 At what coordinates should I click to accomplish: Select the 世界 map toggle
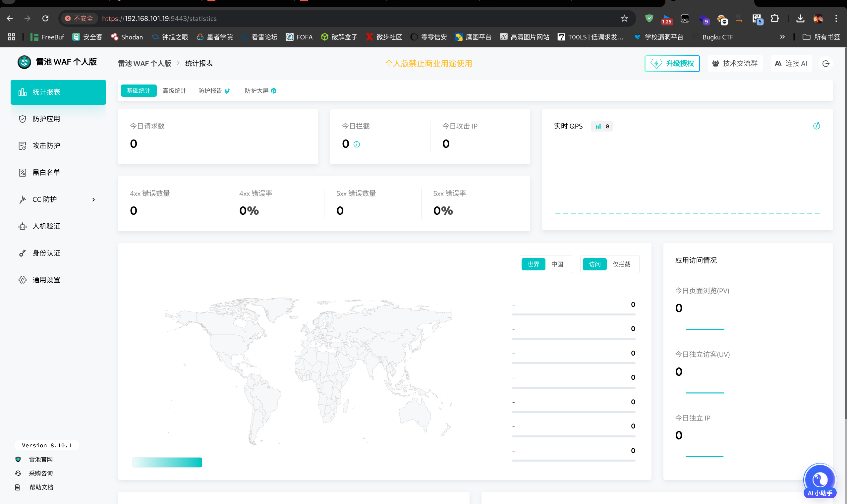pos(533,264)
